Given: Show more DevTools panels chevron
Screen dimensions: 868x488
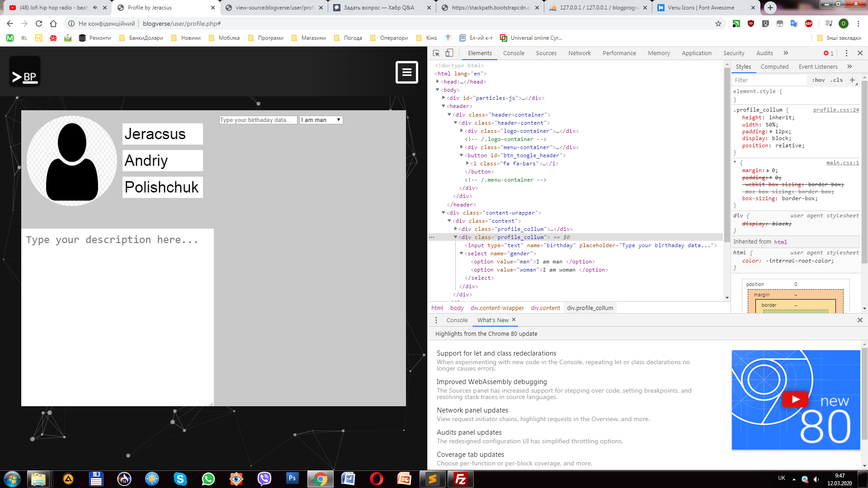Looking at the screenshot, I should (x=786, y=53).
